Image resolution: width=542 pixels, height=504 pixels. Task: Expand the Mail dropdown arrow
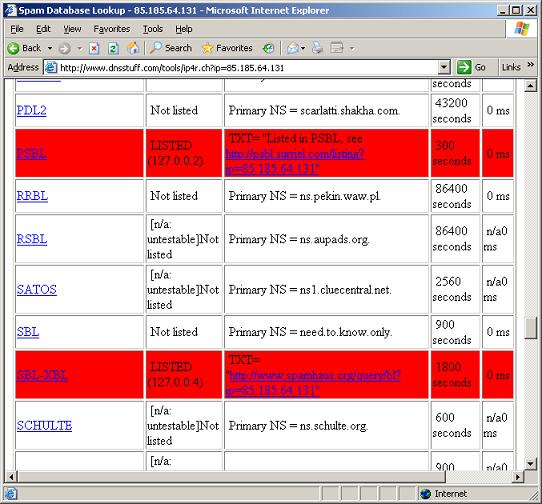pos(303,48)
